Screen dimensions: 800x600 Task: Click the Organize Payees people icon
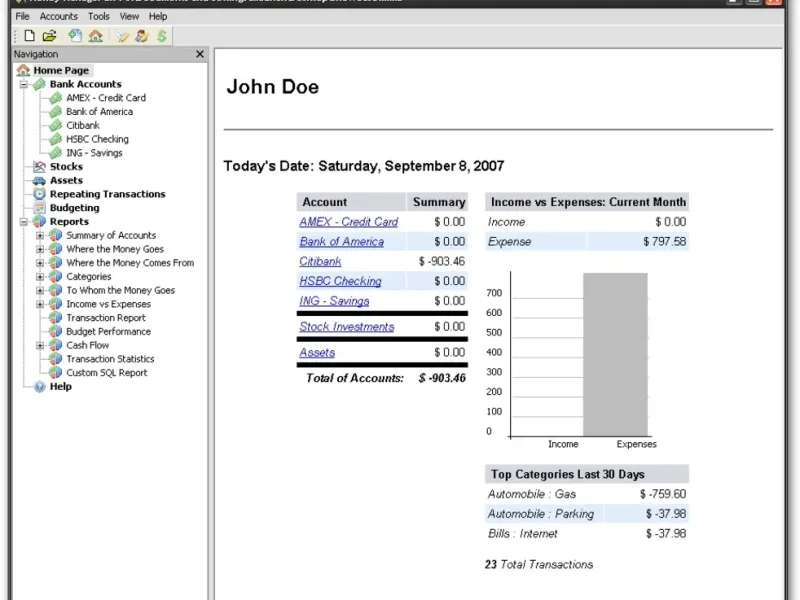tap(141, 36)
